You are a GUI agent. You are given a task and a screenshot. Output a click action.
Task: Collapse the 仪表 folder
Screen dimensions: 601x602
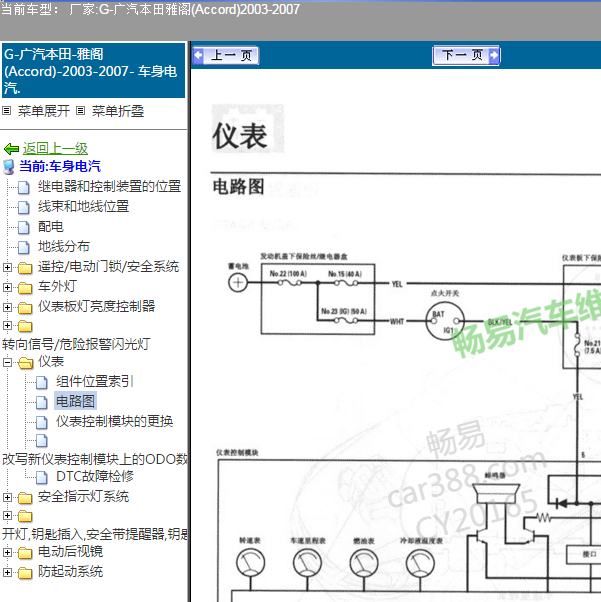(x=7, y=362)
